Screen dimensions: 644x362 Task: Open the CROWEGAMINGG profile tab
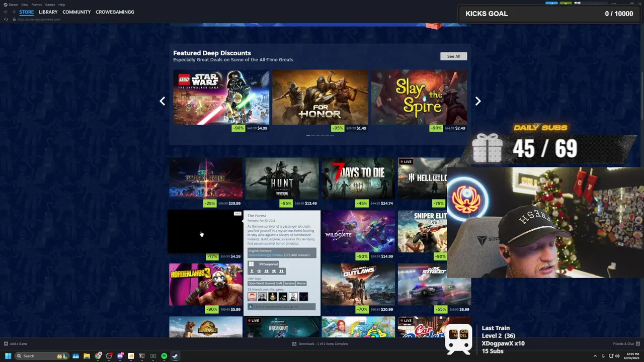(115, 12)
